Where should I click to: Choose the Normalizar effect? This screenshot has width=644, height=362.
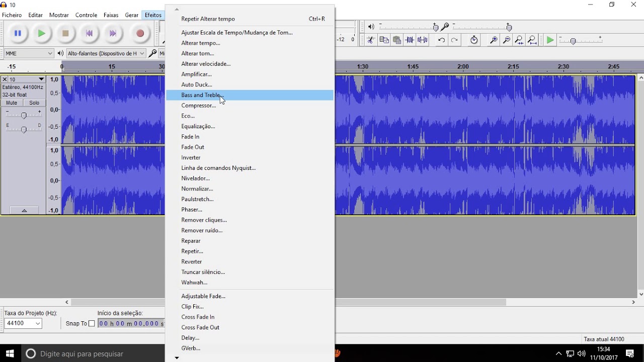[250, 189]
